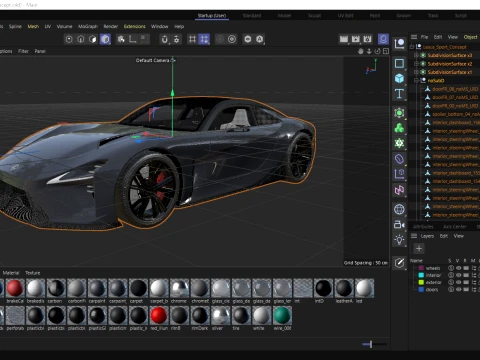
Task: Expand SubdivisionSurface x3 in Object Manager
Action: point(416,55)
